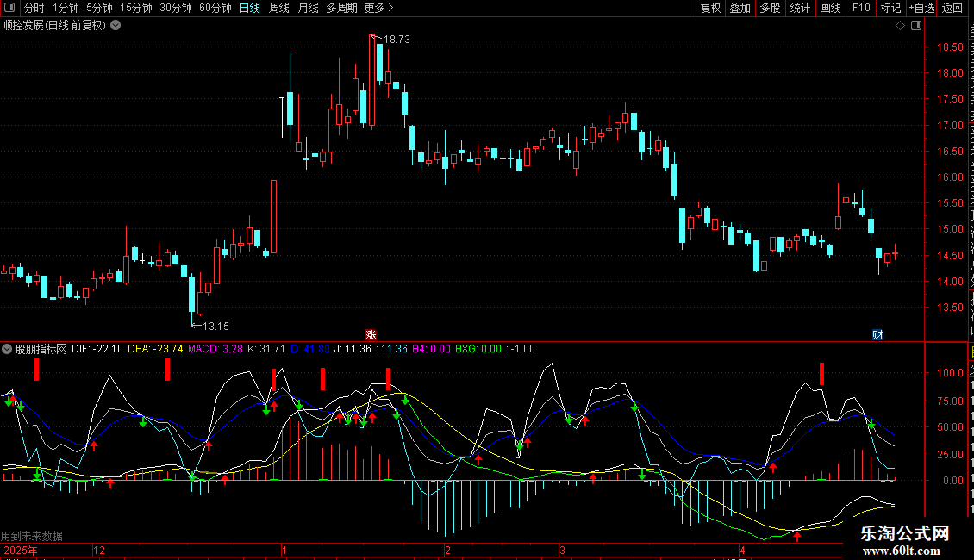The image size is (974, 560).
Task: Expand the 更多 periods menu
Action: (x=378, y=8)
